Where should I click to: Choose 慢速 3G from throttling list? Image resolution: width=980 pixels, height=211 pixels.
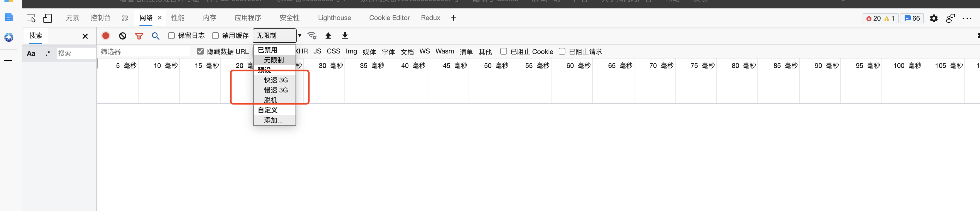click(276, 90)
